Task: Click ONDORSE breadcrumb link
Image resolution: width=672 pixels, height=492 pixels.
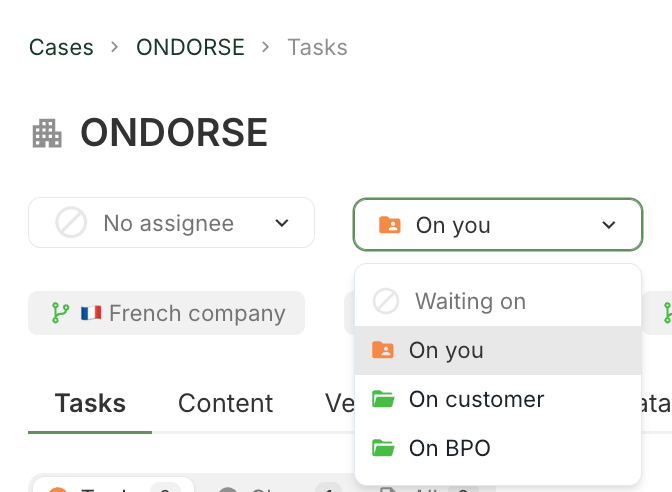Action: tap(190, 47)
